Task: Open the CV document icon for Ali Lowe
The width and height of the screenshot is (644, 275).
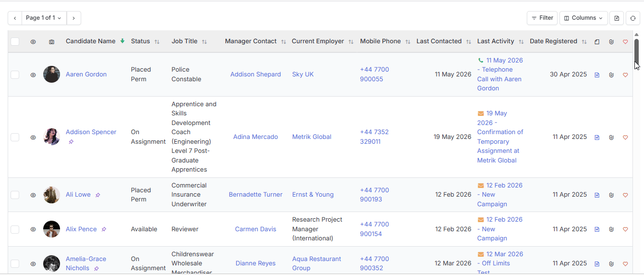Action: pos(597,195)
